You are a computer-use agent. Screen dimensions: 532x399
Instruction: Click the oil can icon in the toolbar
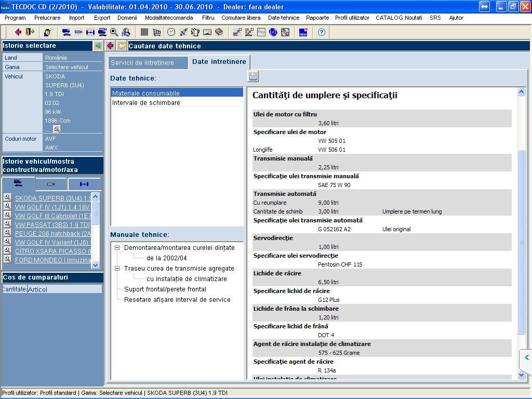pyautogui.click(x=195, y=32)
